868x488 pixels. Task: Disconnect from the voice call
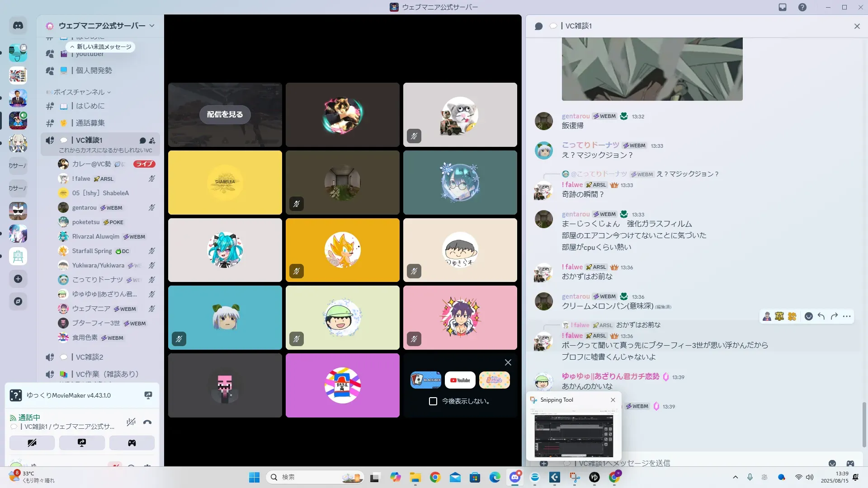coord(147,422)
